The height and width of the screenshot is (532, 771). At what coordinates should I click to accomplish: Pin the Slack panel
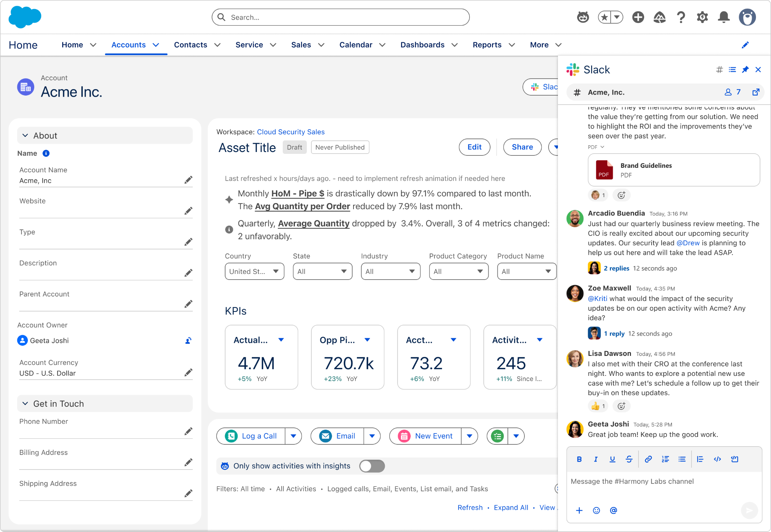745,70
